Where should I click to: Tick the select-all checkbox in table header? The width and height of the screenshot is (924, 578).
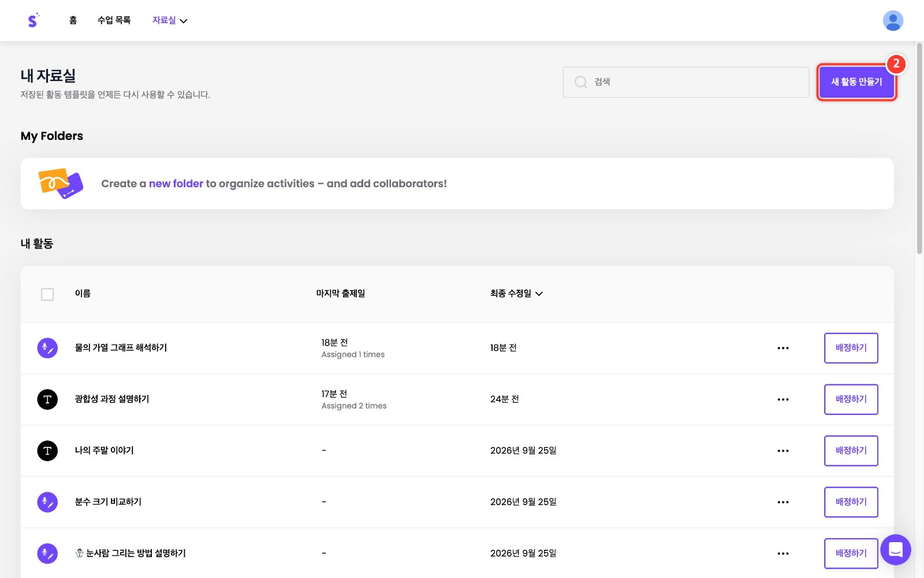coord(47,294)
